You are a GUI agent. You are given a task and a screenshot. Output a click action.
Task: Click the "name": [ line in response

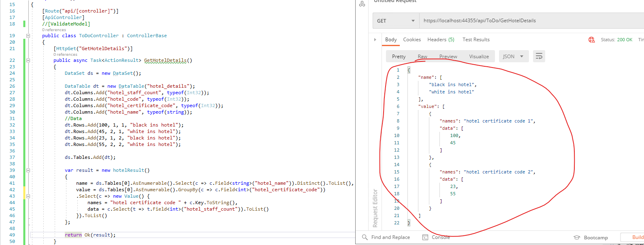[x=430, y=78]
